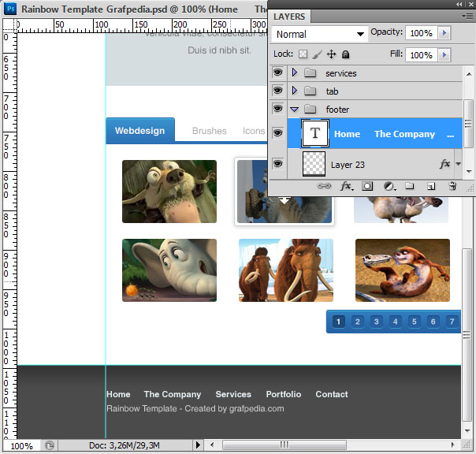Expand the services group
The image size is (476, 454).
[295, 73]
